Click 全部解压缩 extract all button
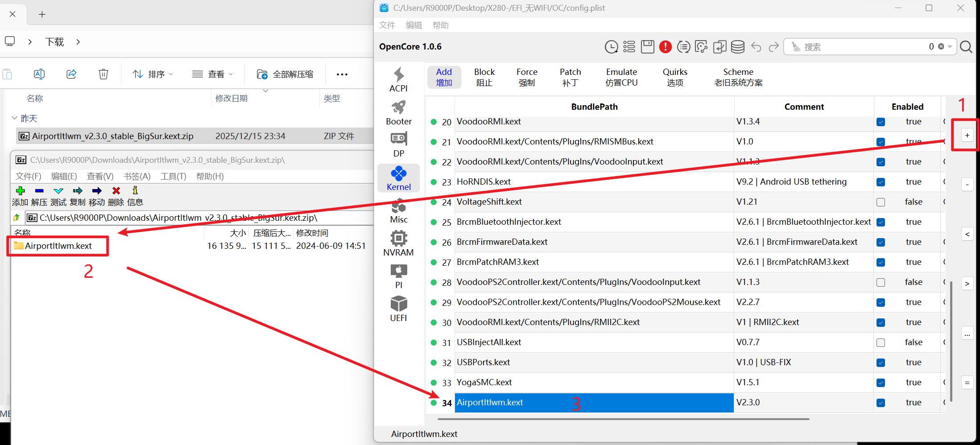Viewport: 980px width, 445px height. pos(285,74)
